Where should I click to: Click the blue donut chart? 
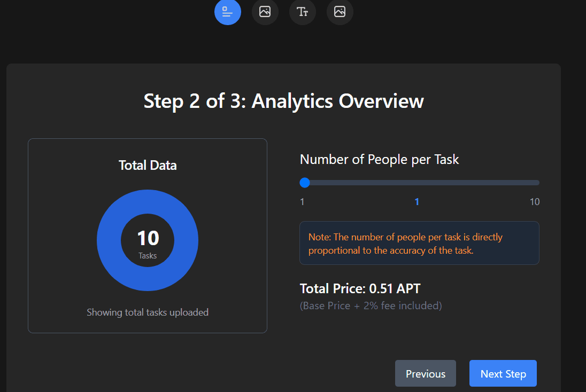pos(148,198)
